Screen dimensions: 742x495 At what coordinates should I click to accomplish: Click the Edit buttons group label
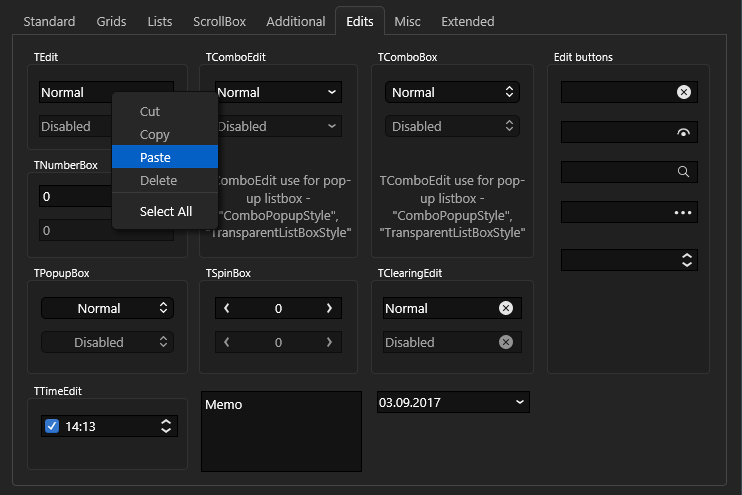[583, 57]
